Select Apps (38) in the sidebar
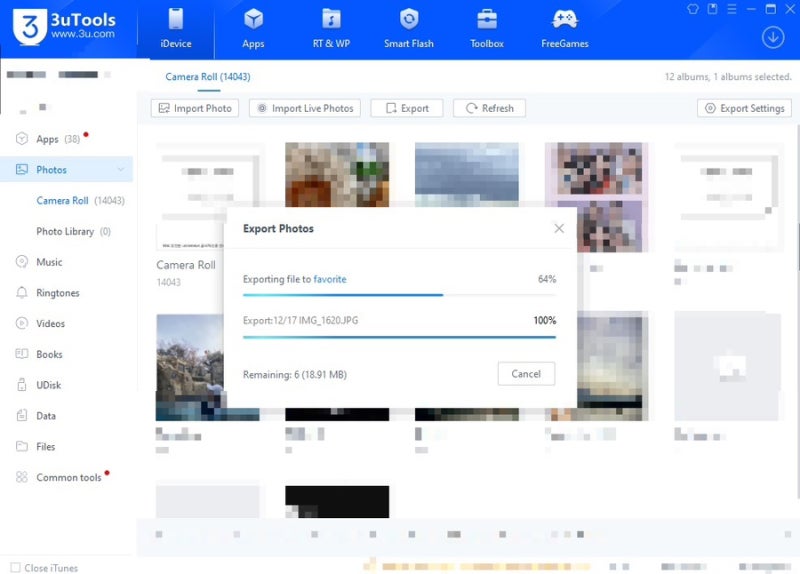This screenshot has height=574, width=800. tap(66, 139)
